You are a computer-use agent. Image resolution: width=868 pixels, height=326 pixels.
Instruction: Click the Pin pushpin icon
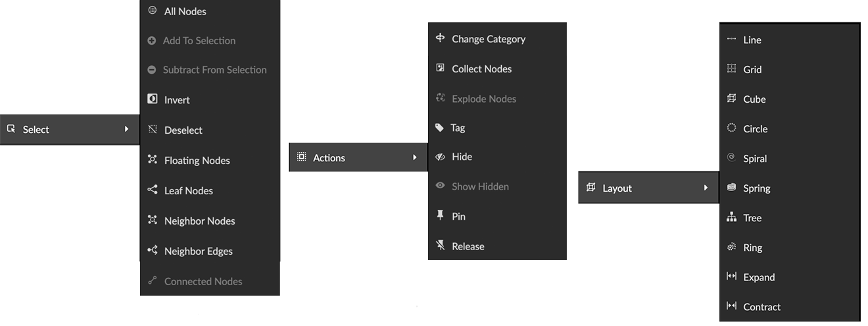click(440, 216)
